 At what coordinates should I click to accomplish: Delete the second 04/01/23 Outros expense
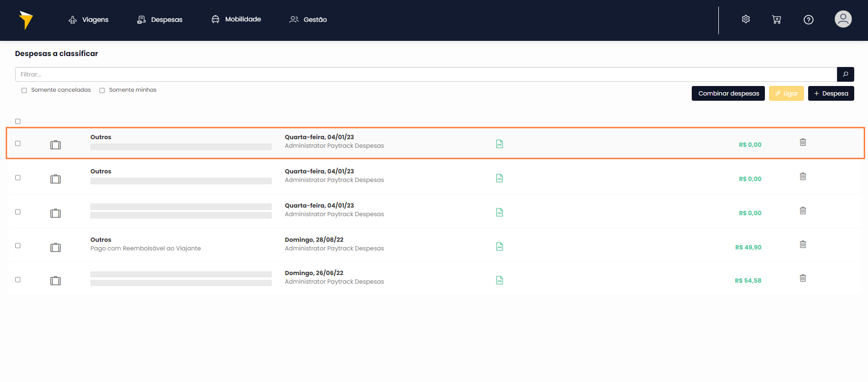point(803,176)
